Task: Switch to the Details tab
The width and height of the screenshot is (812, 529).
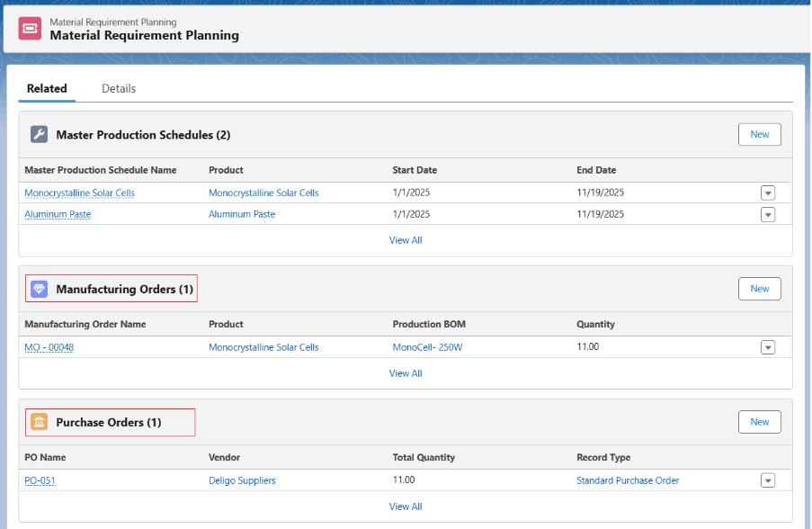Action: point(119,88)
